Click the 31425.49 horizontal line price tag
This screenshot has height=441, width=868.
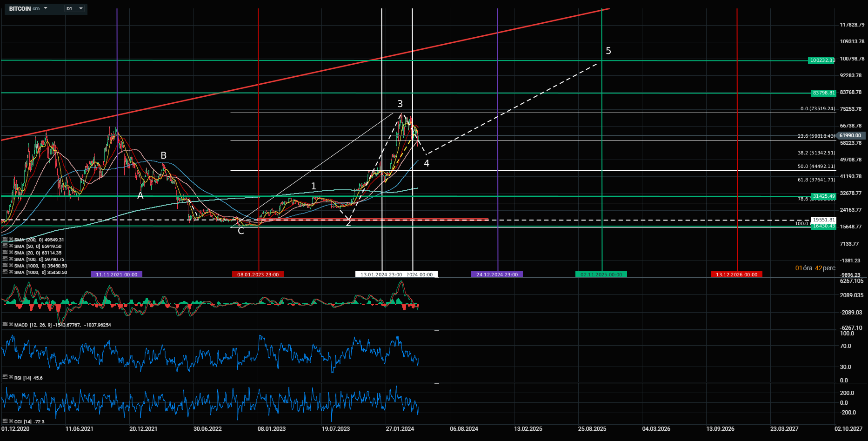click(824, 196)
